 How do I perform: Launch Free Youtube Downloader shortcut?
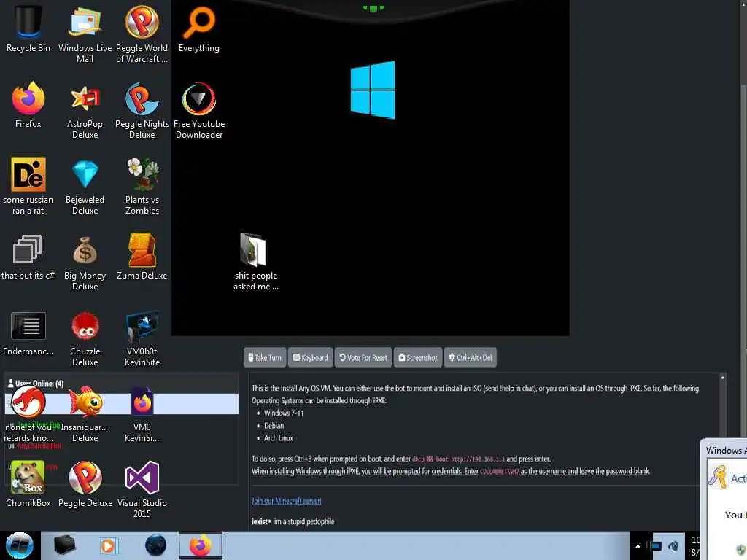click(x=199, y=111)
